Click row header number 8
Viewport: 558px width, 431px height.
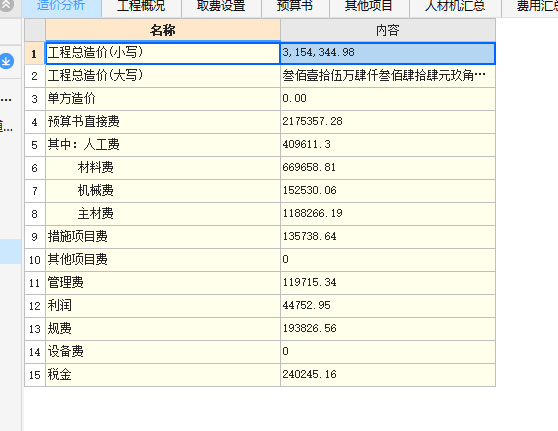[35, 214]
